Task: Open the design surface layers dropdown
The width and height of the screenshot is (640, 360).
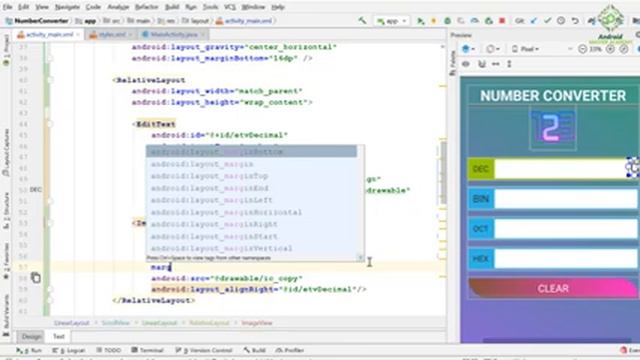Action: (x=469, y=49)
